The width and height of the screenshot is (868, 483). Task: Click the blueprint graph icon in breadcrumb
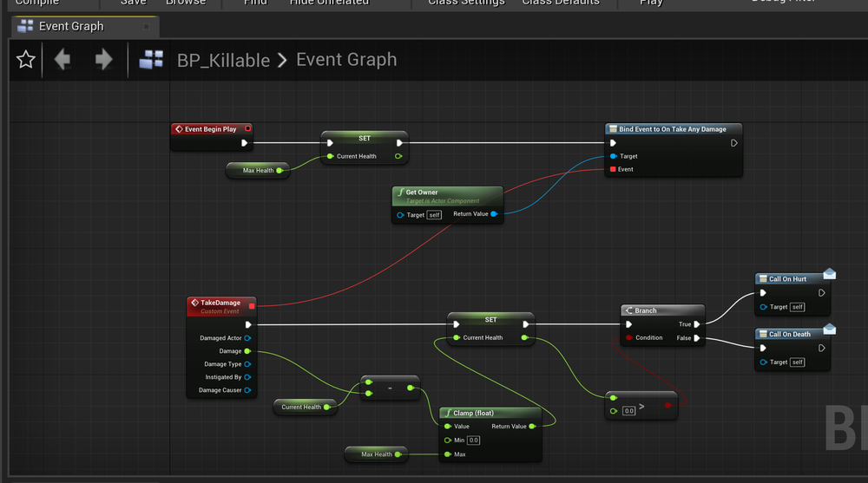[151, 60]
